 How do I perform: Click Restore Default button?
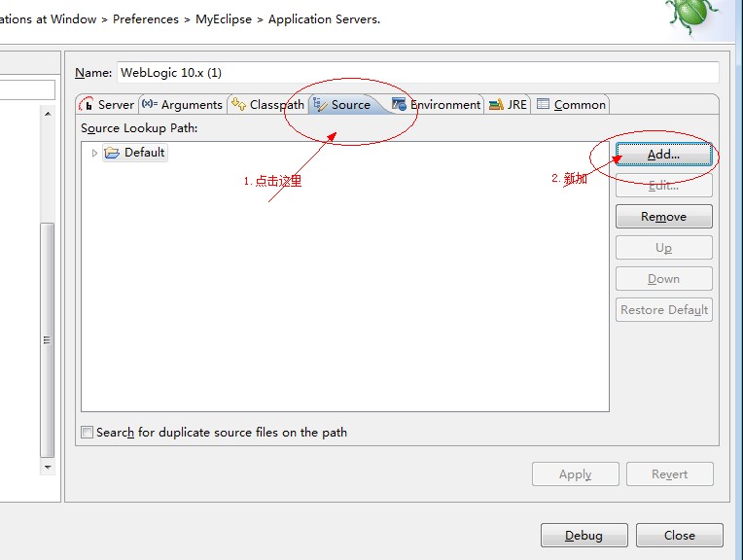[x=663, y=310]
